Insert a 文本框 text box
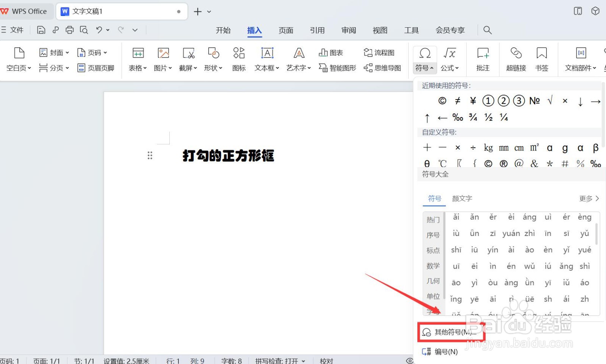The width and height of the screenshot is (606, 364). pyautogui.click(x=266, y=59)
